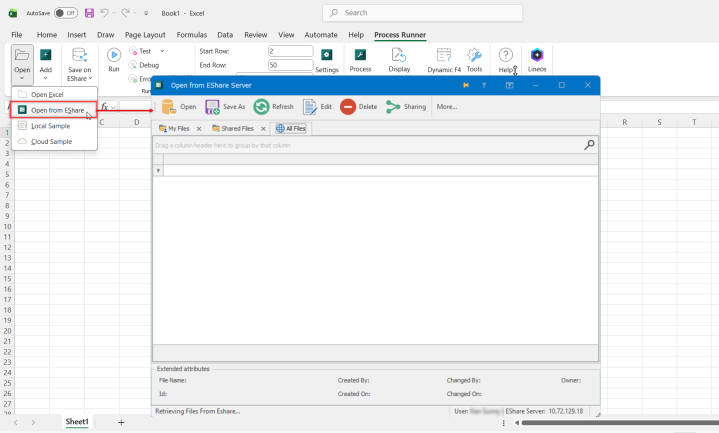
Task: Click the filter row icon in the grid
Action: point(158,171)
